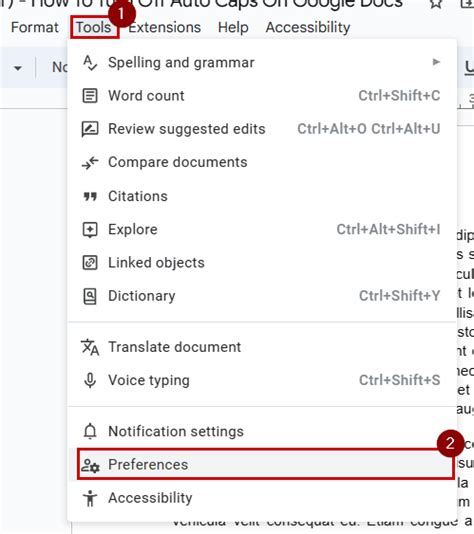The image size is (474, 534).
Task: Open the Format menu
Action: 35,28
